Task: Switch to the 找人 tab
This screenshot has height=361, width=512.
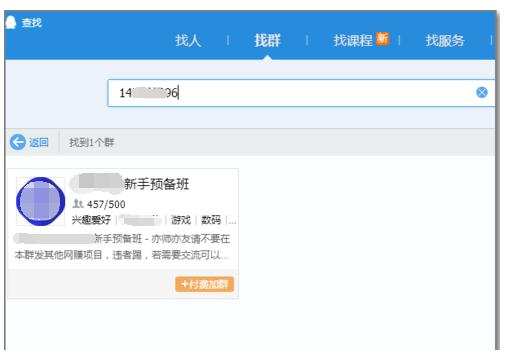Action: pos(188,41)
